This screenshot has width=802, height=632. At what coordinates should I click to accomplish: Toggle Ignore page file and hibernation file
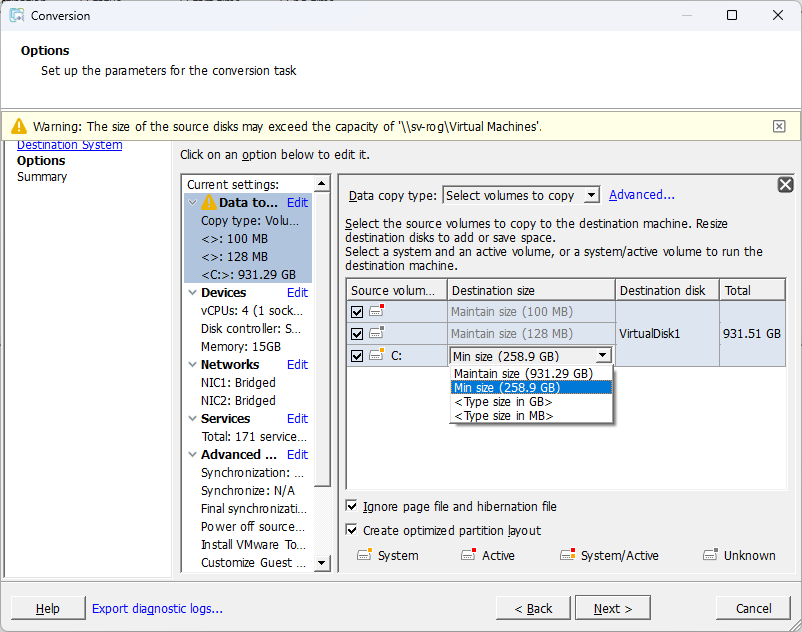351,506
